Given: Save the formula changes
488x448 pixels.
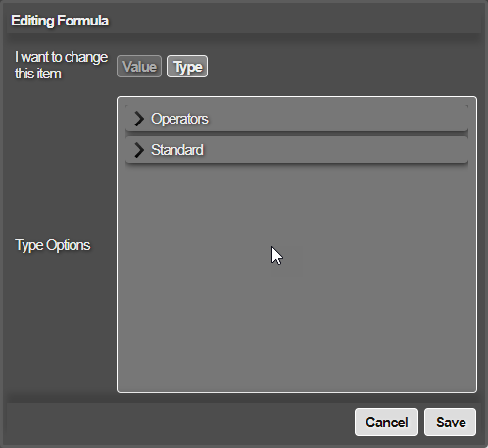Looking at the screenshot, I should tap(451, 422).
